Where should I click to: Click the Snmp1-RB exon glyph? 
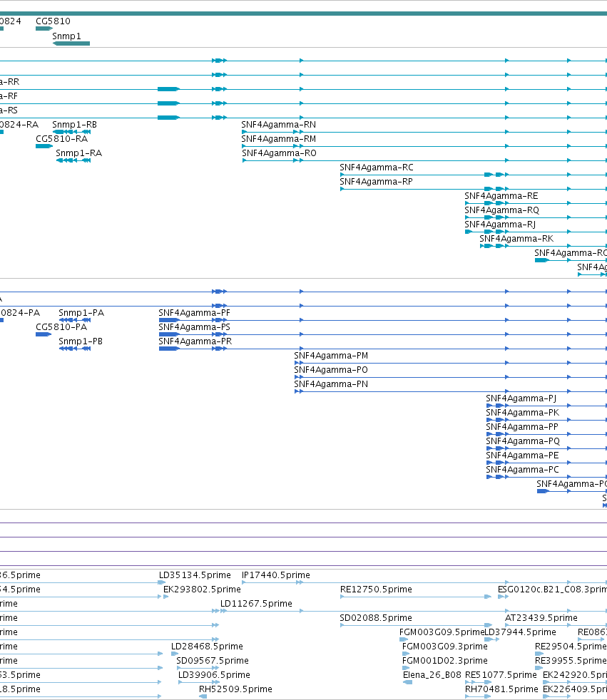point(72,132)
